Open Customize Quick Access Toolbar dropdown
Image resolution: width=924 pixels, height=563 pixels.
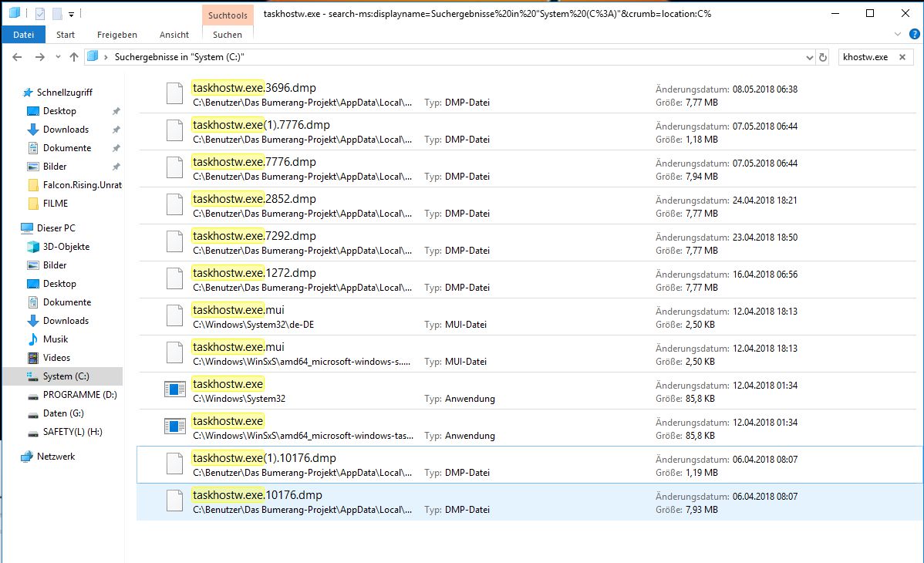pyautogui.click(x=71, y=14)
